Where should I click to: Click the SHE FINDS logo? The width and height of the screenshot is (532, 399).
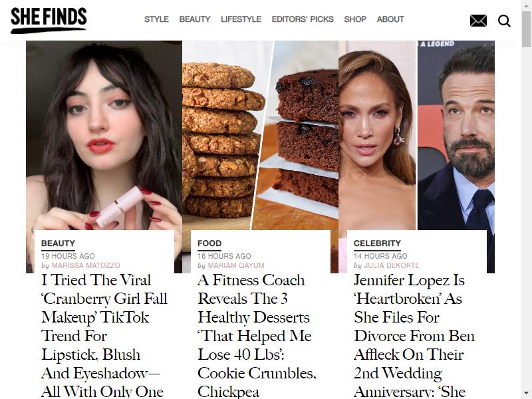coord(49,21)
